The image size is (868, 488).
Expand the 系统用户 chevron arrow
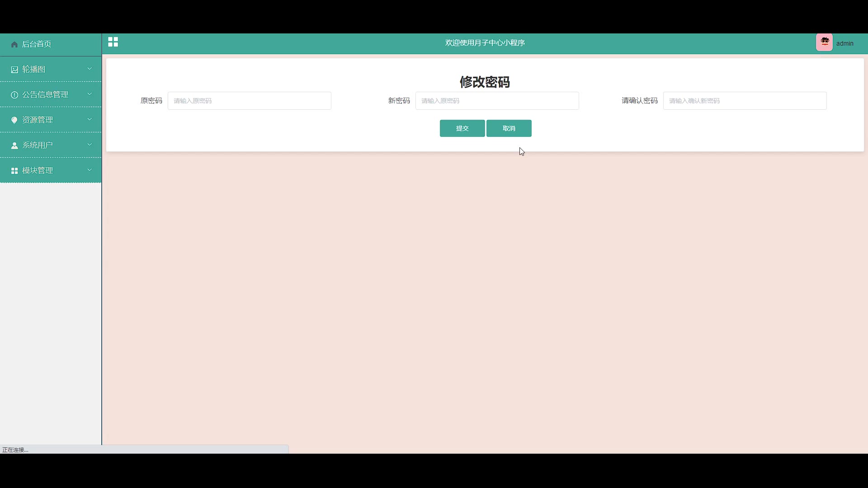pyautogui.click(x=90, y=145)
